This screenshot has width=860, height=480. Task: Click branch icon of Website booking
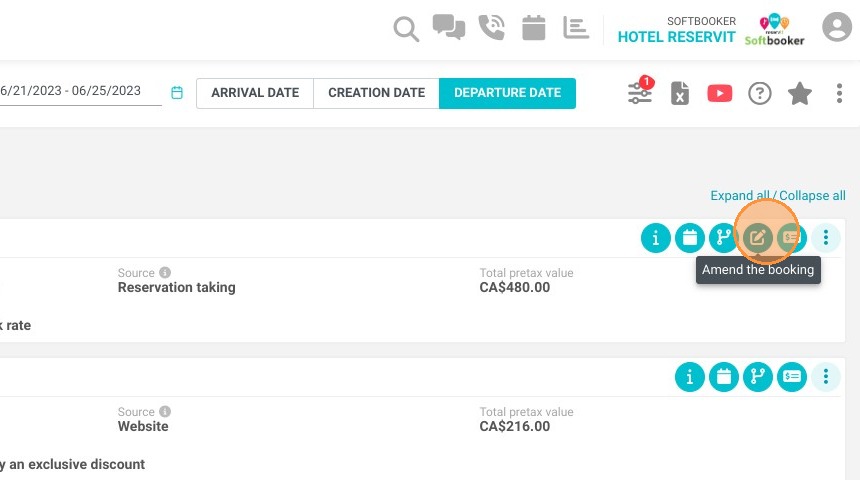[x=757, y=377]
